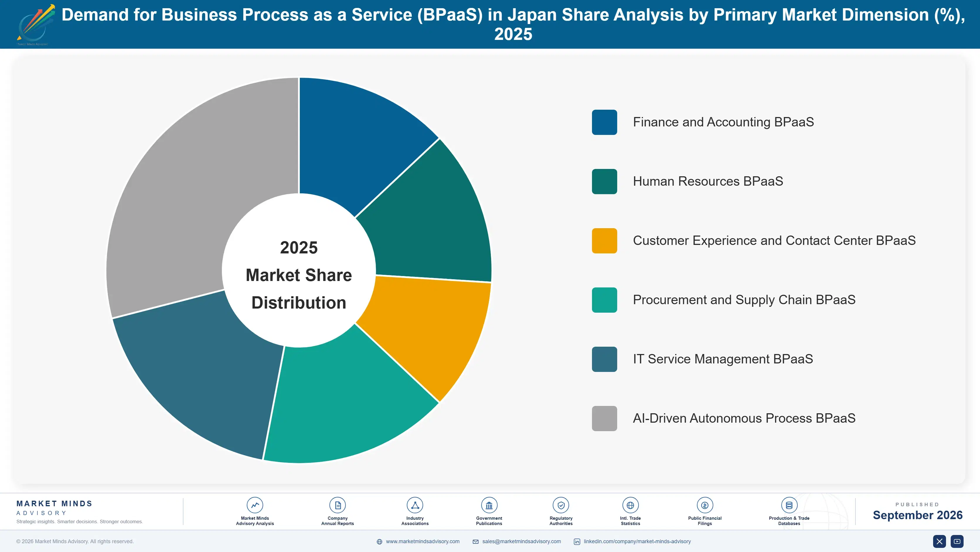Click the Production & Trade Databases icon
The height and width of the screenshot is (552, 980).
[789, 505]
